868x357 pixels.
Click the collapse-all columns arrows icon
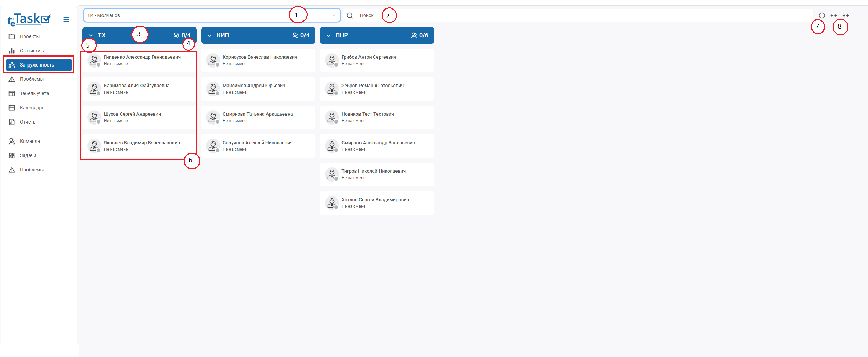846,15
